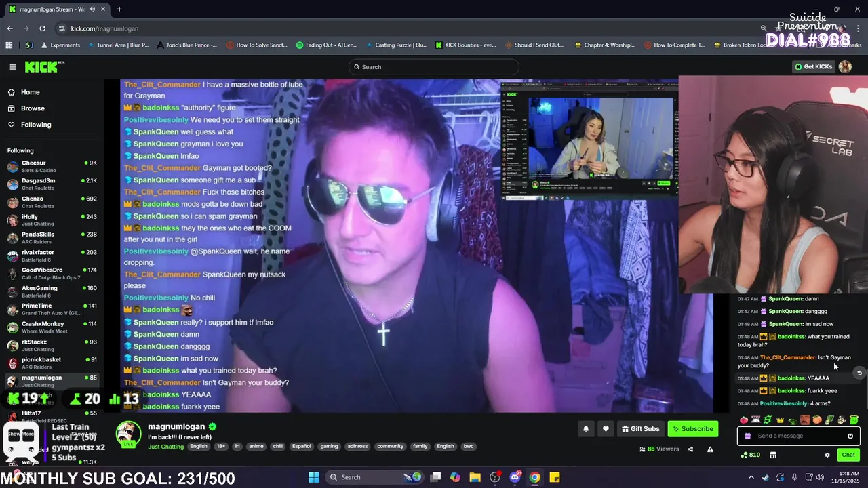This screenshot has height=488, width=868.
Task: Reload the page
Action: click(42, 28)
